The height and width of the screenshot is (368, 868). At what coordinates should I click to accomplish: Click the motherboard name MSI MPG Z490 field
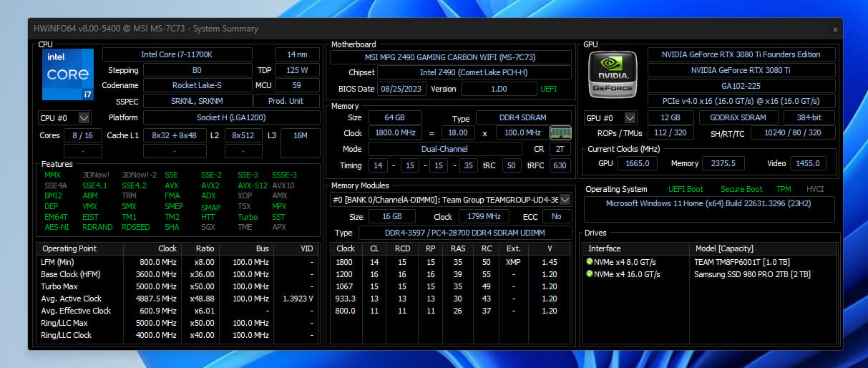[451, 57]
